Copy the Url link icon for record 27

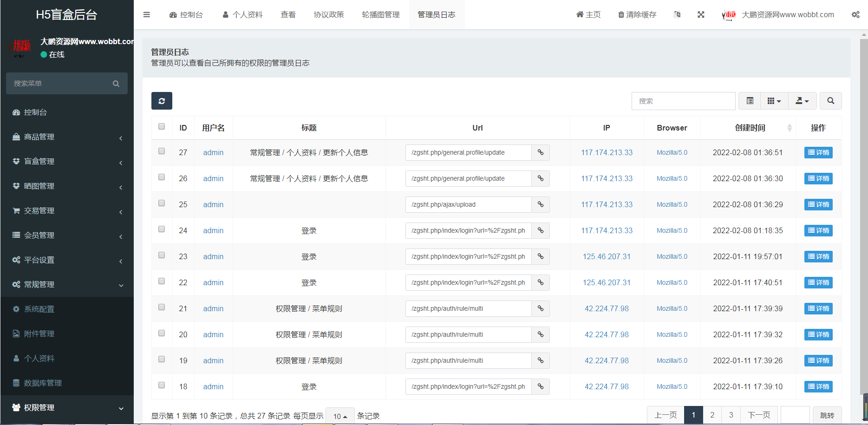(540, 152)
